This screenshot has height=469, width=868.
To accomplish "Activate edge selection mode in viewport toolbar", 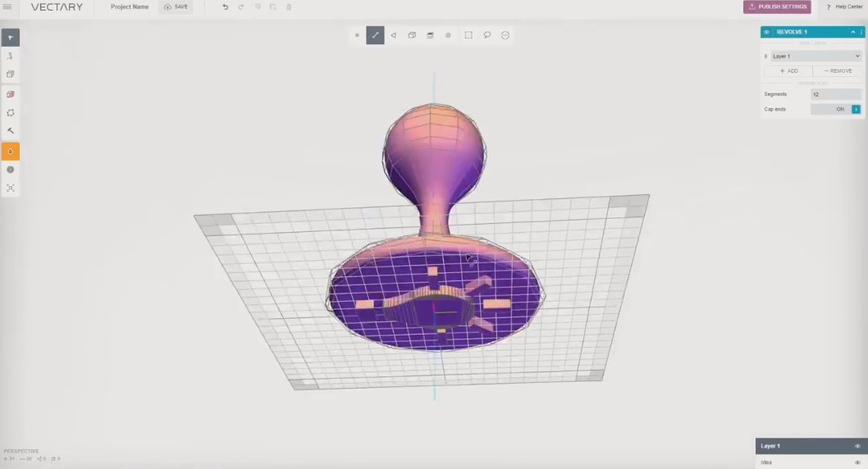I will [375, 35].
